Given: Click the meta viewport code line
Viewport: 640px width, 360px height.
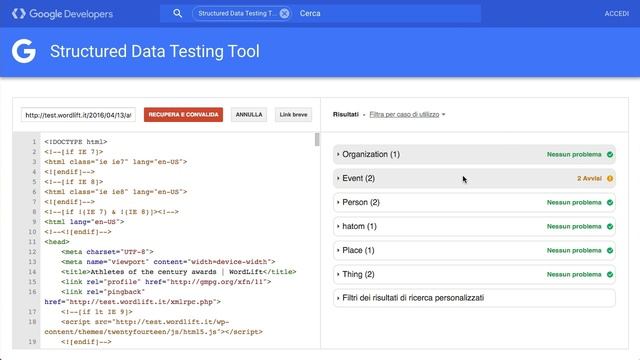Looking at the screenshot, I should click(x=168, y=262).
